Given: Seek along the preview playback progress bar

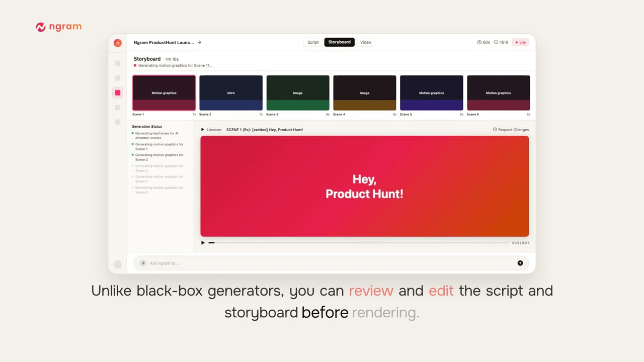Looking at the screenshot, I should click(x=359, y=243).
